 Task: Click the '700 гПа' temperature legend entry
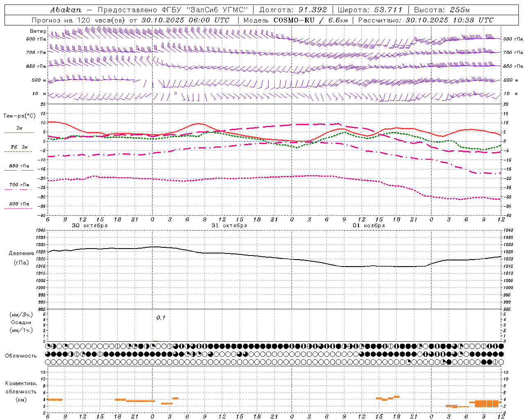[x=19, y=185]
